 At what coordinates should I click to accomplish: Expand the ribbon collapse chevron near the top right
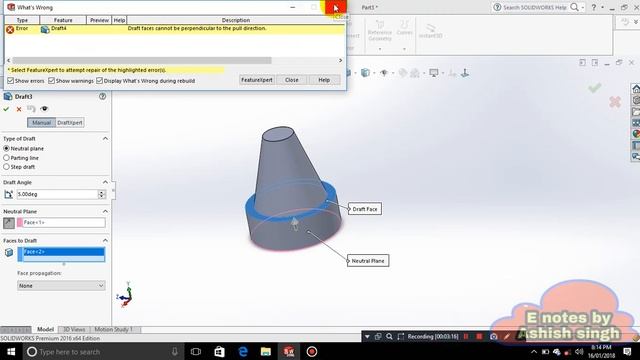click(x=636, y=22)
